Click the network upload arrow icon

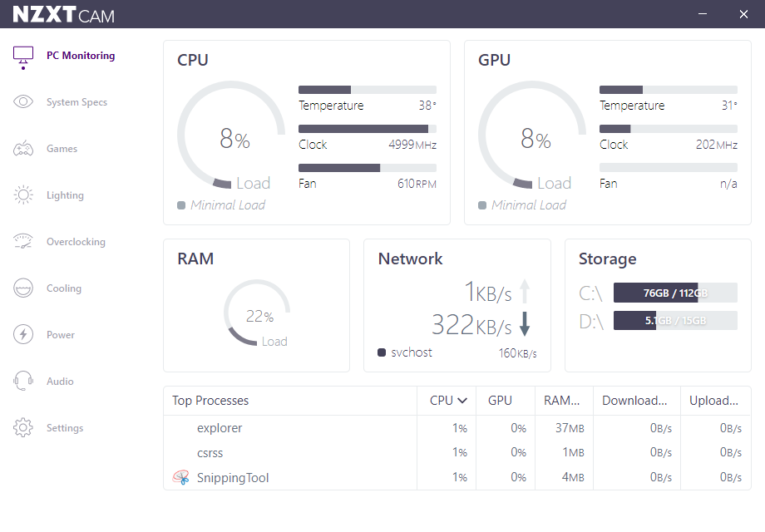(525, 291)
